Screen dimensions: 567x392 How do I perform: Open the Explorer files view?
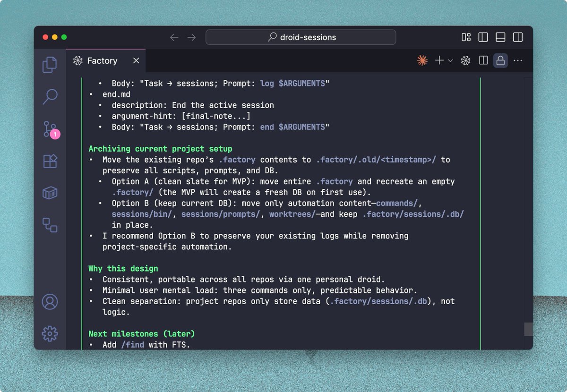50,65
